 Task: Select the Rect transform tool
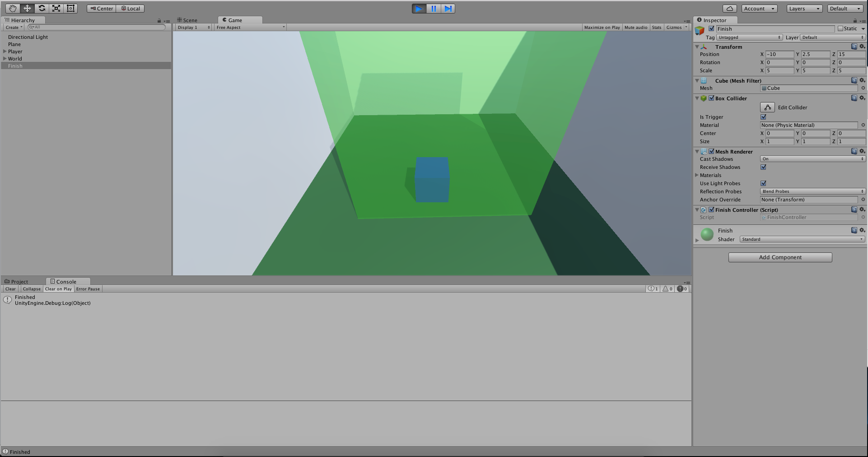[x=70, y=8]
